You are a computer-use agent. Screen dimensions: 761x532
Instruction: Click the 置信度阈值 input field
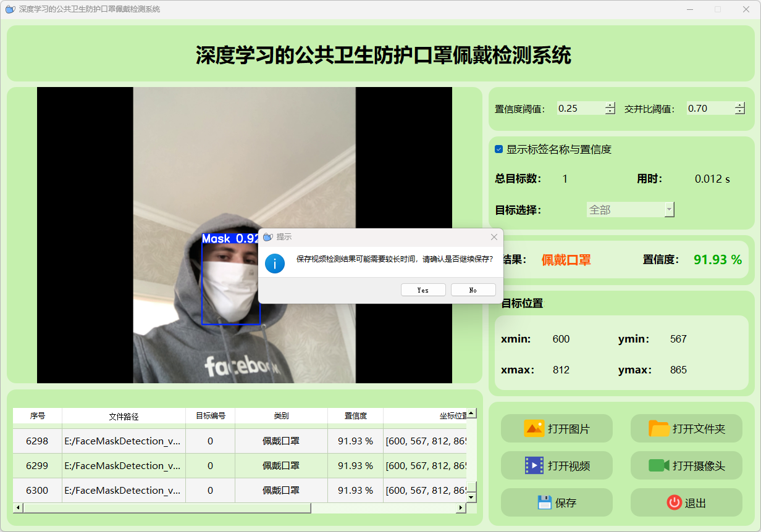(x=579, y=109)
